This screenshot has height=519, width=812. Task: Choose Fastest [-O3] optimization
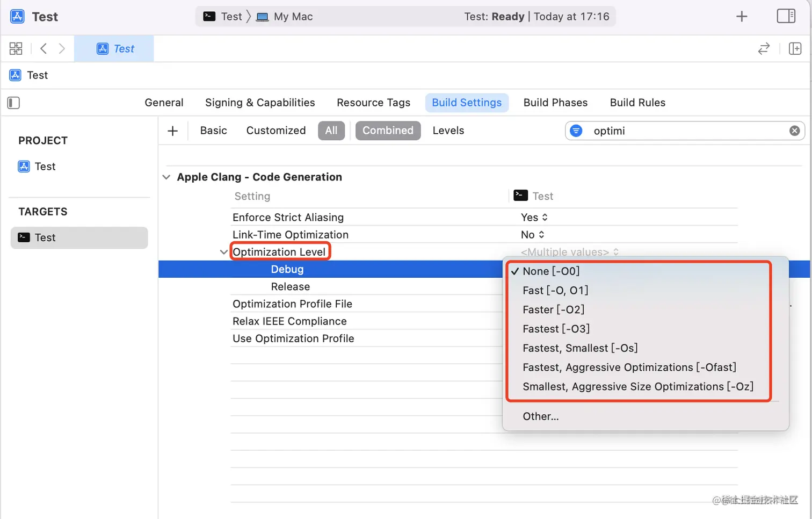tap(556, 329)
